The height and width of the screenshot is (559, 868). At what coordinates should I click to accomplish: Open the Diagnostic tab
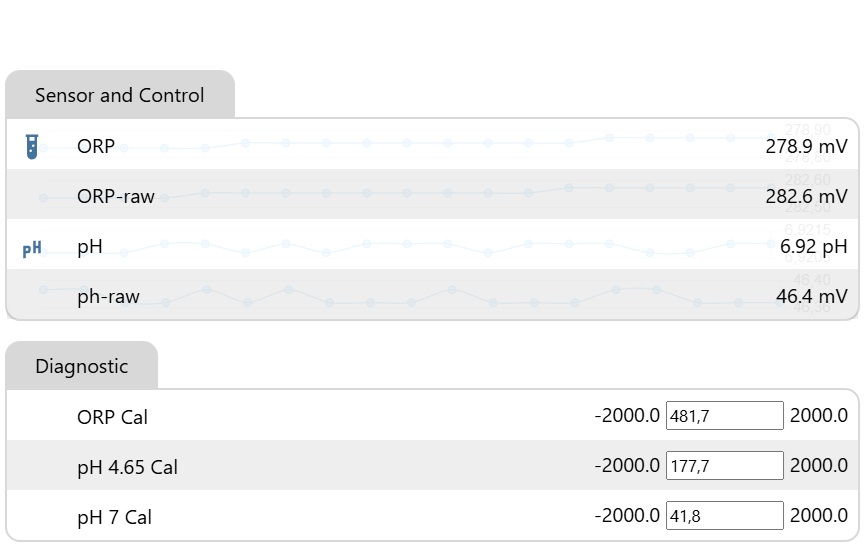[x=82, y=366]
